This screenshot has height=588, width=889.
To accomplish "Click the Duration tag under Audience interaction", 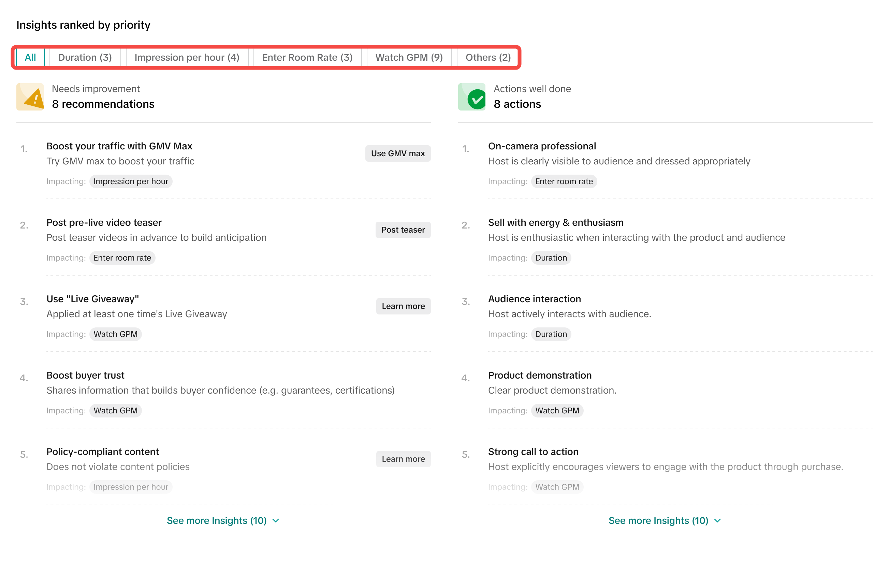I will 551,334.
